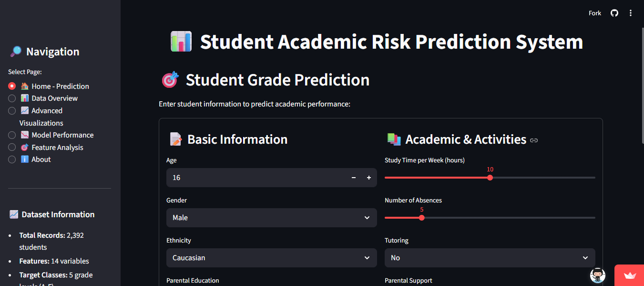Click the red Streamlit crown badge
Screen dimensions: 644x286
coord(630,275)
